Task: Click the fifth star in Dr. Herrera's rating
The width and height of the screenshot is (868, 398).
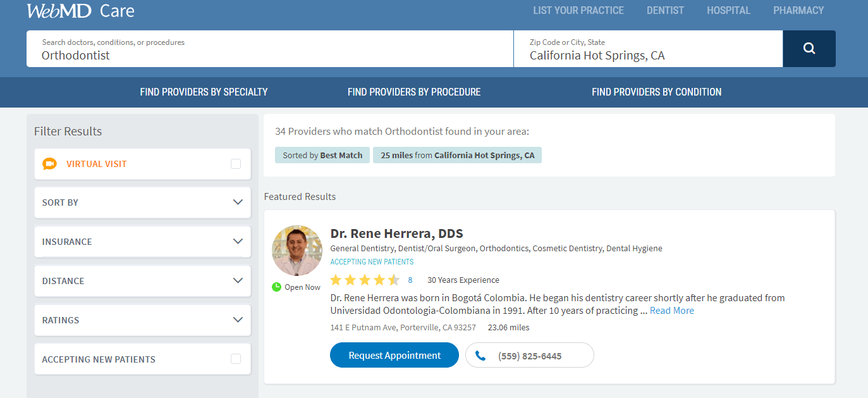Action: (394, 279)
